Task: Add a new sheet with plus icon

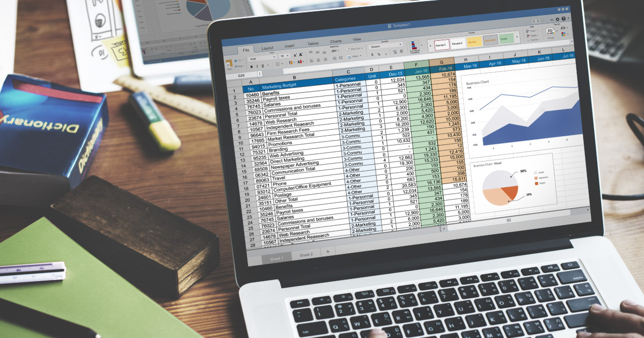Action: (327, 251)
